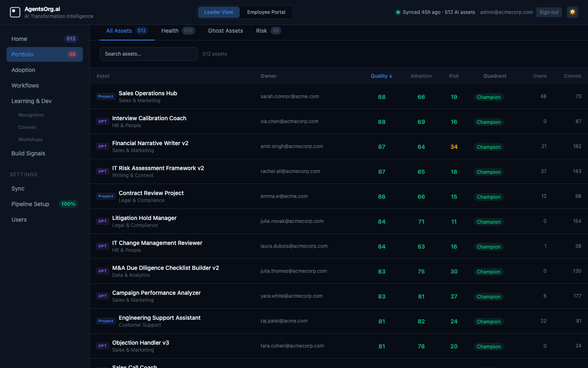Click the red 38 badge on Portfolio

coord(72,54)
